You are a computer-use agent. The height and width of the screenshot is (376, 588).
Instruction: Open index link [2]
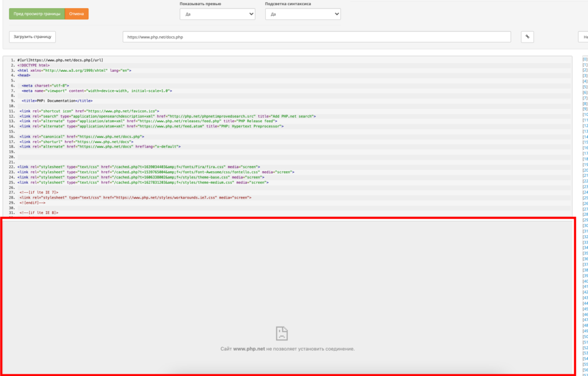pos(585,70)
